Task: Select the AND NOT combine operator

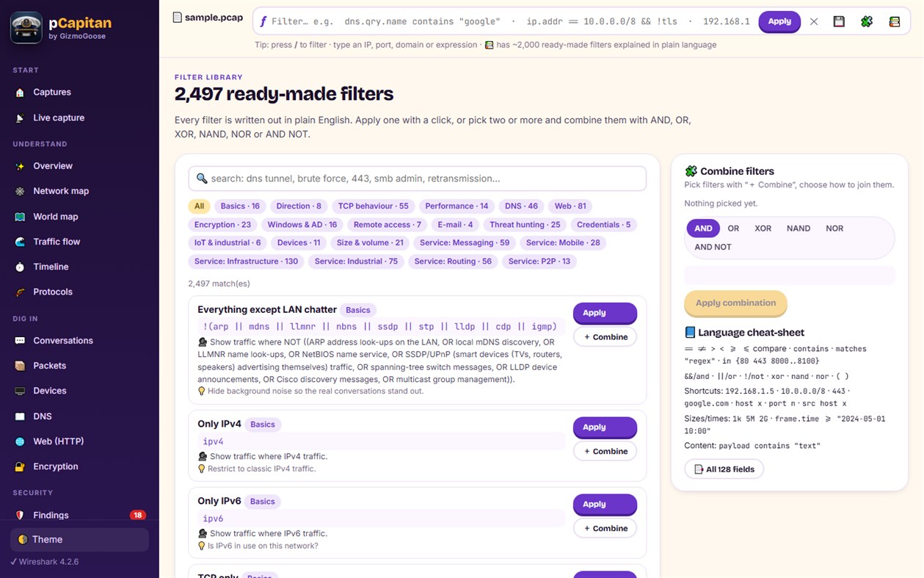Action: tap(713, 247)
